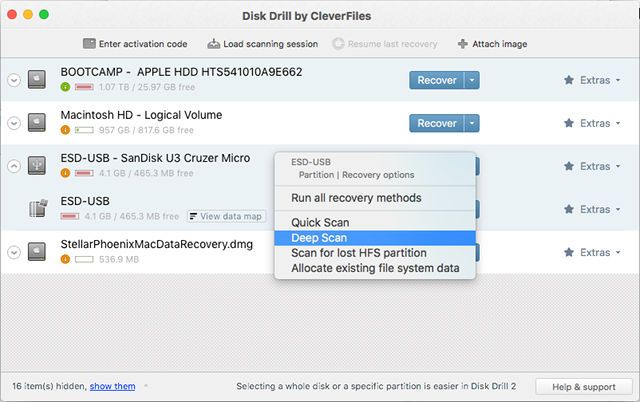The width and height of the screenshot is (640, 402).
Task: Click the Enter activation code icon
Action: (90, 44)
